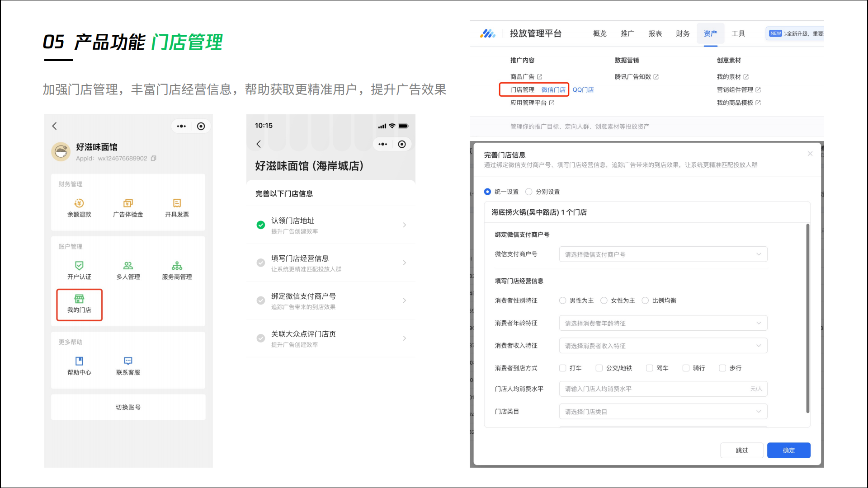The image size is (868, 488).
Task: Open 消费者收入特征 dropdown
Action: 663,346
